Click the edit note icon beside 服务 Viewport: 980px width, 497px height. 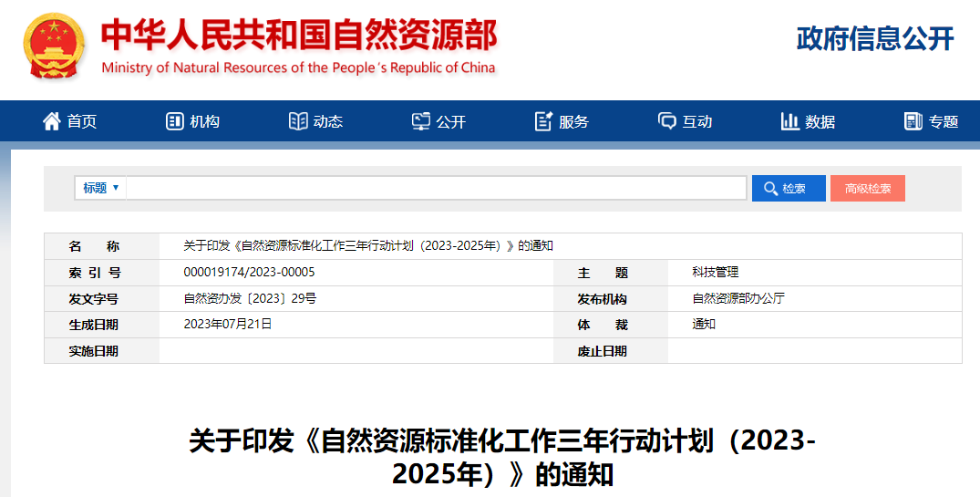point(543,121)
